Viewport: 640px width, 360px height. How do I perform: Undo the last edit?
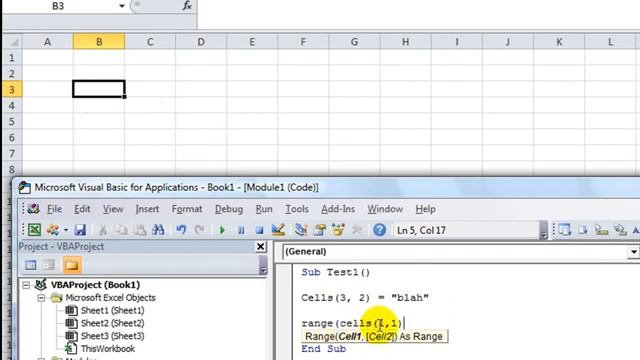(x=181, y=230)
